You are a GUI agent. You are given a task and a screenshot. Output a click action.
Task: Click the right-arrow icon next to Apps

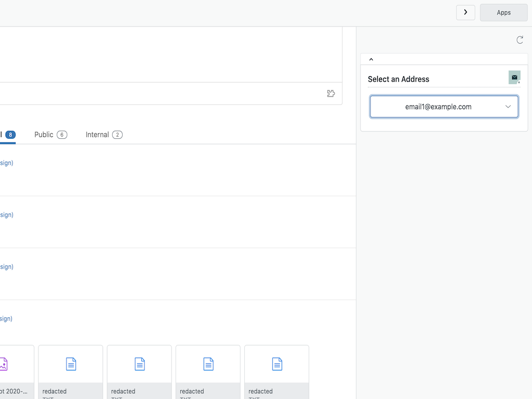tap(465, 12)
